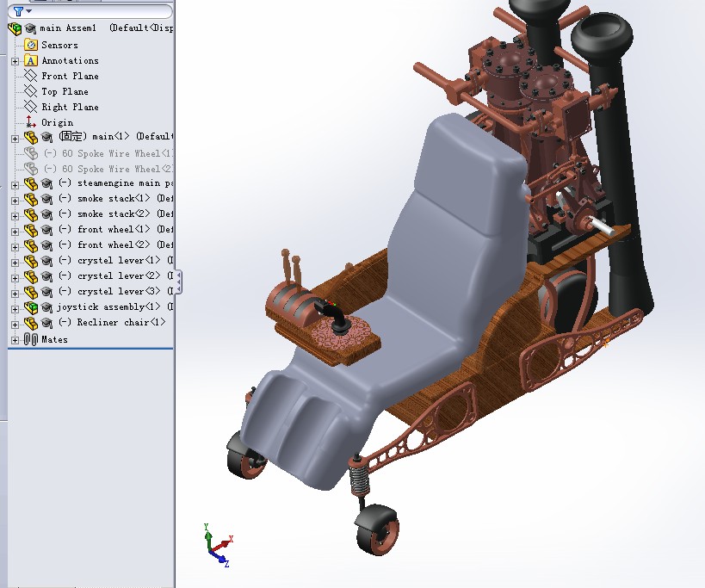Select the Origin icon in the tree
705x588 pixels.
[31, 122]
